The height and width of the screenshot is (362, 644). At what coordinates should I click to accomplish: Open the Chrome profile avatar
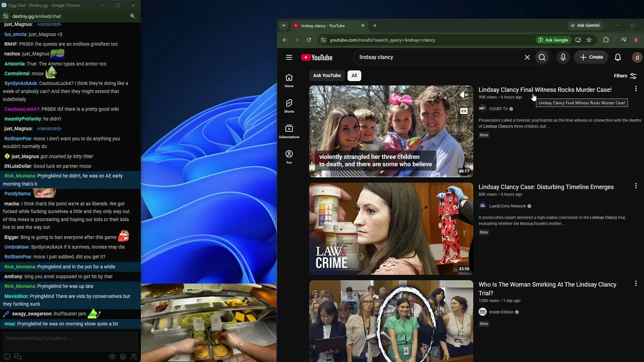636,40
